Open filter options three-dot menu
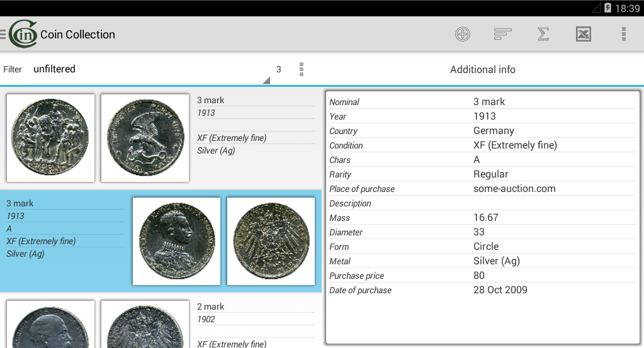The image size is (644, 348). pyautogui.click(x=302, y=69)
